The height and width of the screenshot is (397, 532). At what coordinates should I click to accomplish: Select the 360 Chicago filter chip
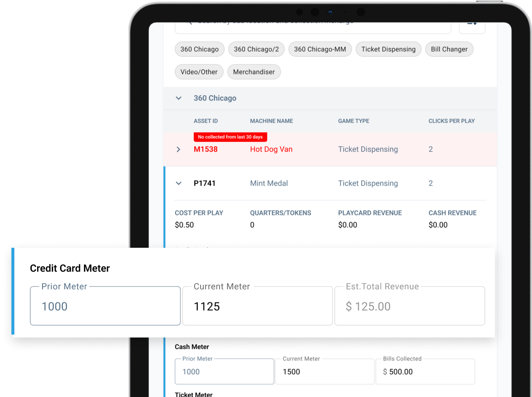[200, 49]
